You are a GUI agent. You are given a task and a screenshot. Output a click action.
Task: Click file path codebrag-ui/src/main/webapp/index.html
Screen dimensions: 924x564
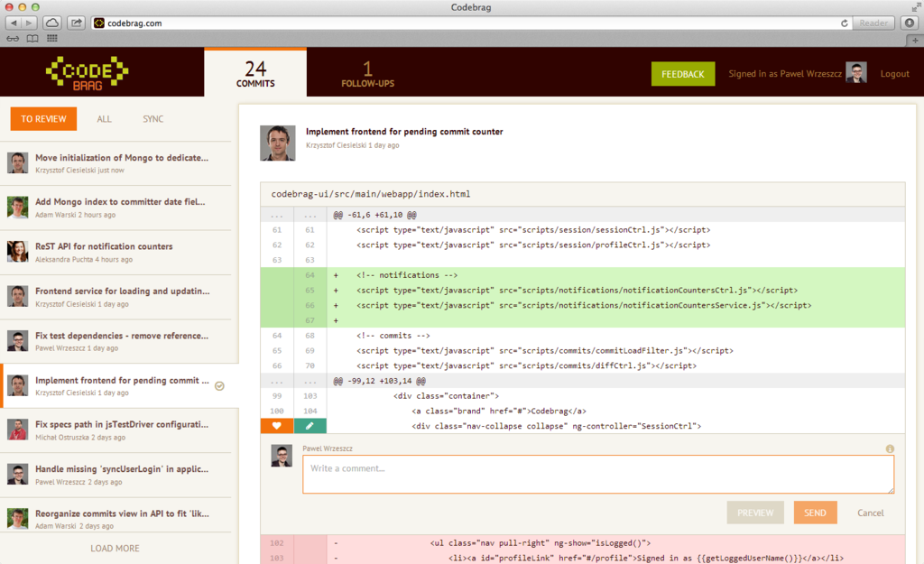371,194
